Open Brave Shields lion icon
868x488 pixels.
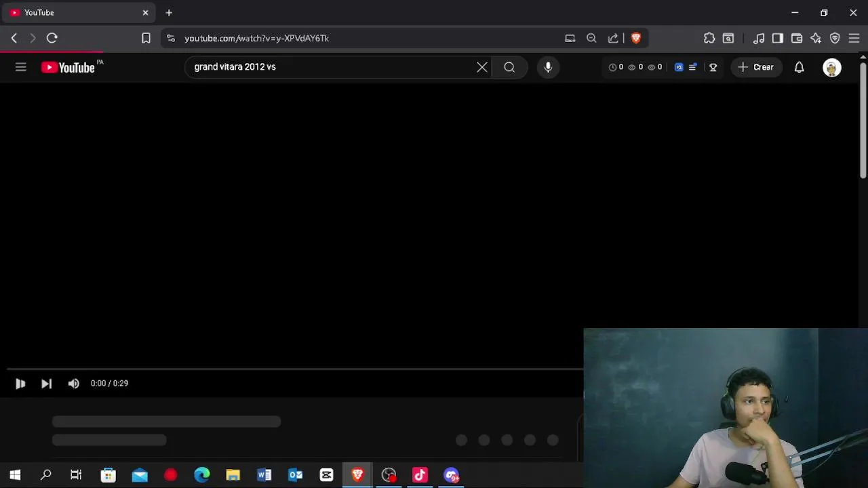click(x=636, y=39)
